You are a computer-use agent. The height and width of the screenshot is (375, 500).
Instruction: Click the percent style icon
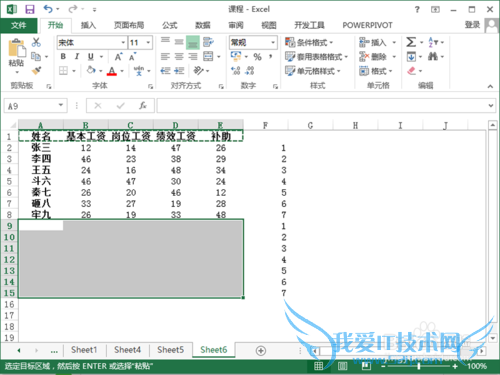257,57
